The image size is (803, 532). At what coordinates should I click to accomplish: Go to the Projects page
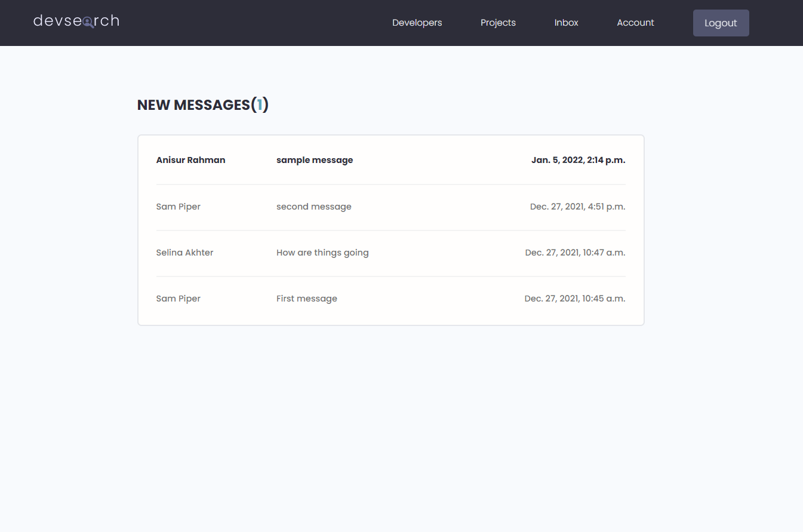pos(498,23)
